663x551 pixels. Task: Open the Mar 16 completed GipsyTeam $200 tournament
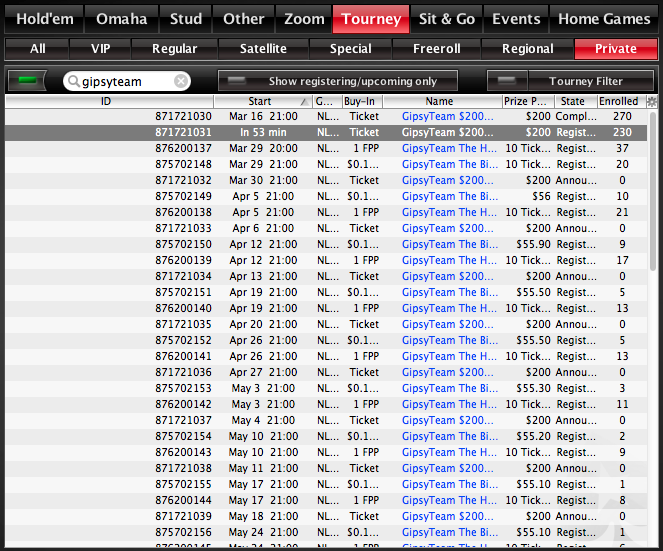[x=447, y=116]
